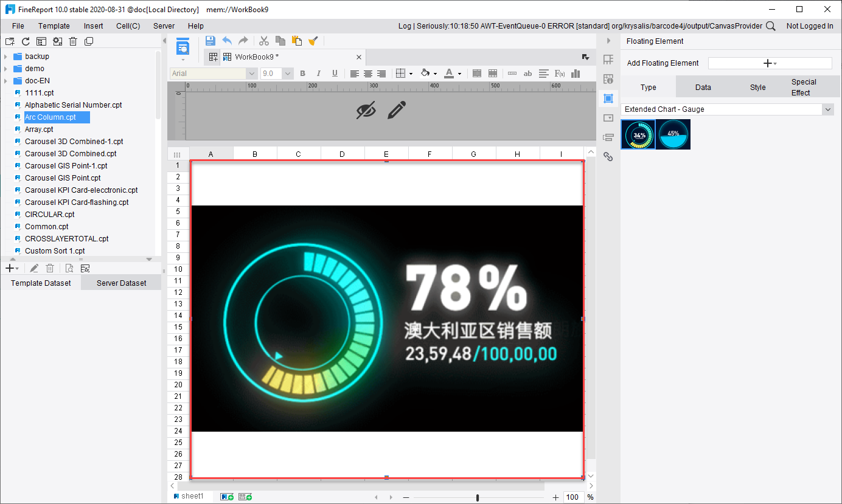Click the Insert Chart bar icon
This screenshot has width=842, height=504.
[x=576, y=74]
